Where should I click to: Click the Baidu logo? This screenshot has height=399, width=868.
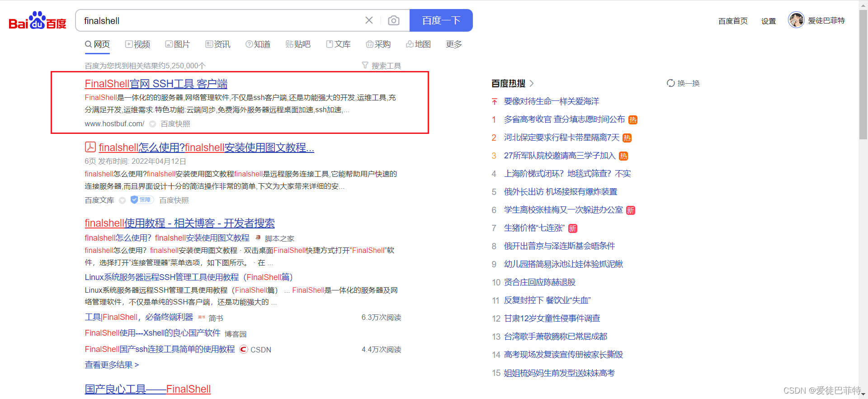38,20
